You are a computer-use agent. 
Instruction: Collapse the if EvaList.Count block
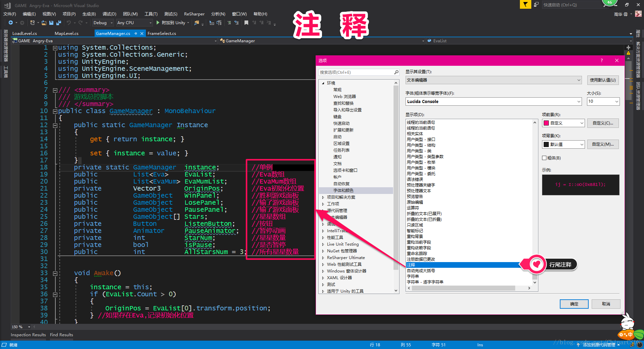pyautogui.click(x=55, y=294)
